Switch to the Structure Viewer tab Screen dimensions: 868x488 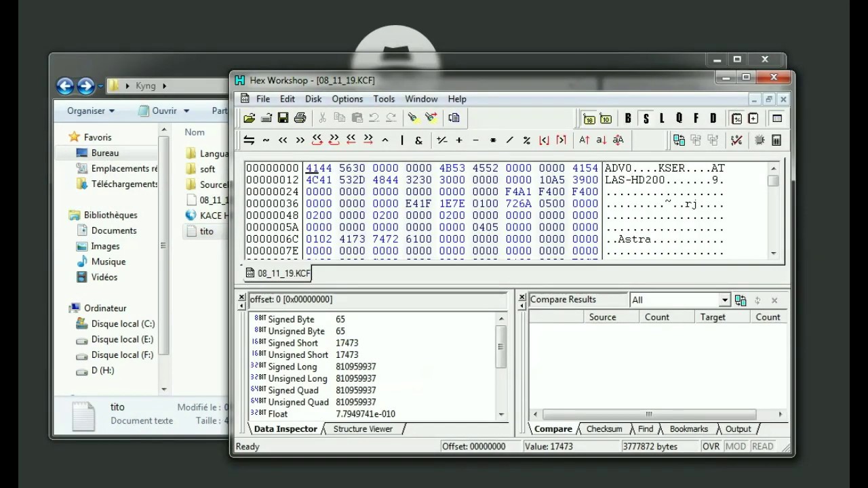363,429
